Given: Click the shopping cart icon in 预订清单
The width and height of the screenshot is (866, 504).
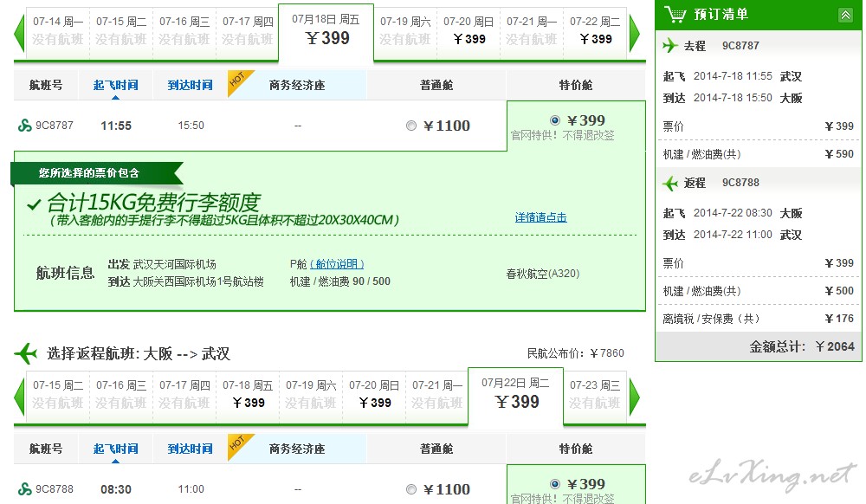Looking at the screenshot, I should click(675, 14).
